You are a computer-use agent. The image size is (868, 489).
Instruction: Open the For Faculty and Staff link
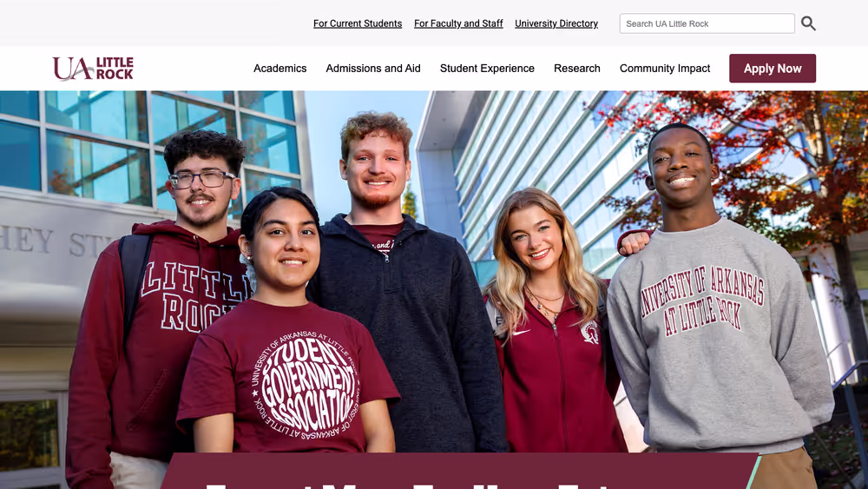coord(458,23)
